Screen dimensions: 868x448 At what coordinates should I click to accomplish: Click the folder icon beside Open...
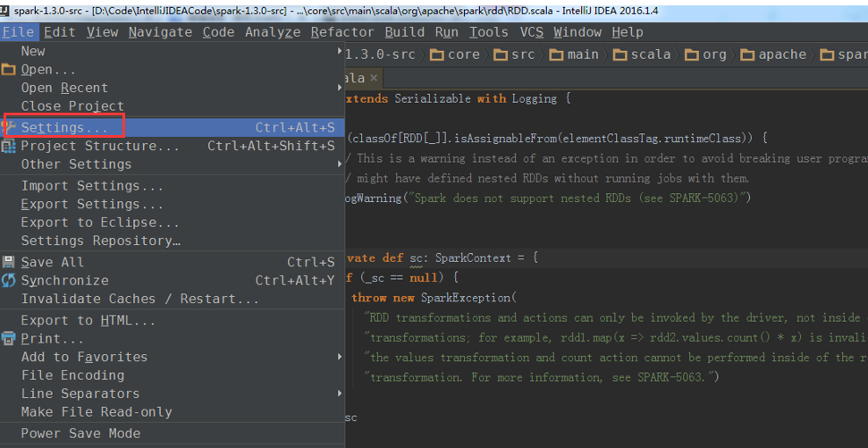[x=8, y=70]
